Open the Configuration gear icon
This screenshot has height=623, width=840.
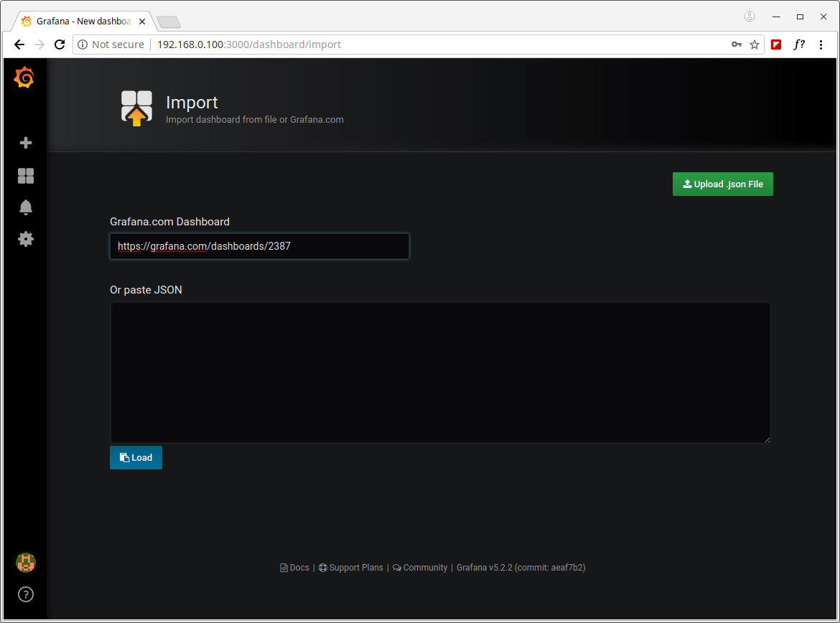click(x=26, y=239)
